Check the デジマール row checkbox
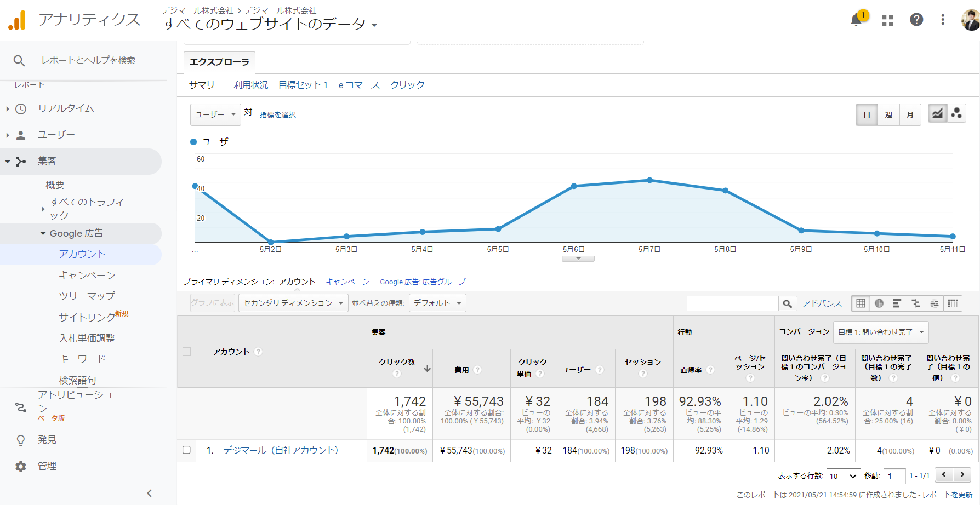This screenshot has height=505, width=980. coord(186,450)
